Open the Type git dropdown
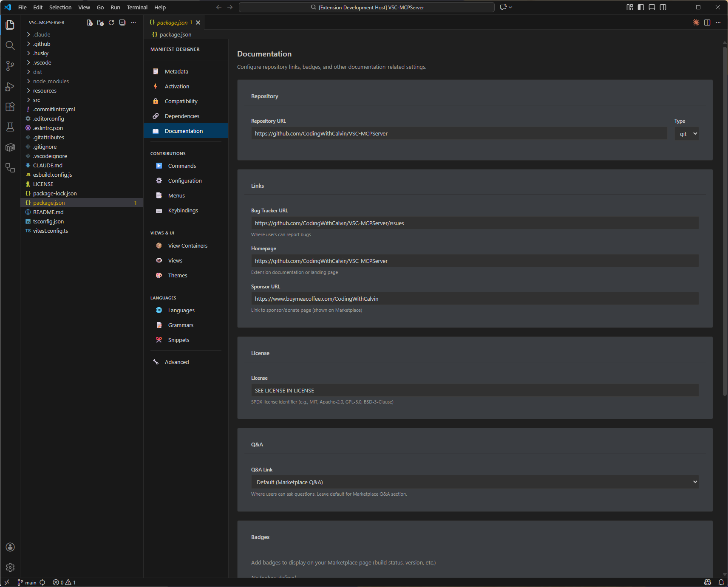The height and width of the screenshot is (587, 728). 687,133
